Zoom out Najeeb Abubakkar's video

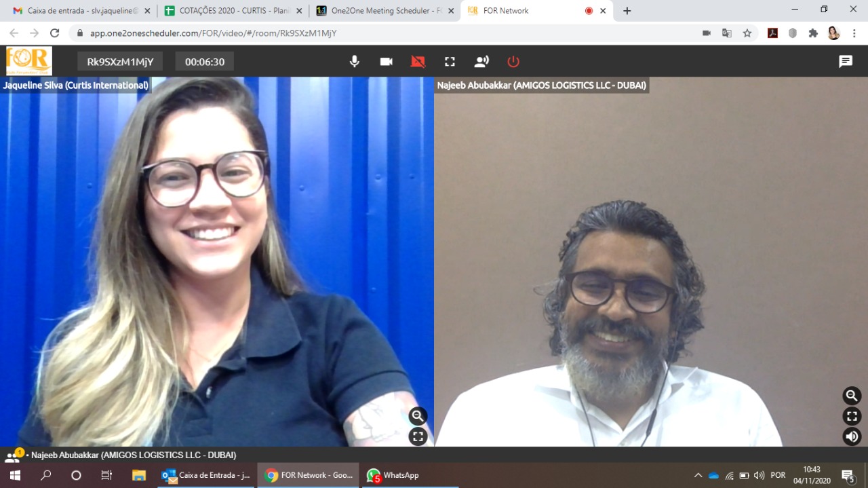pyautogui.click(x=852, y=396)
